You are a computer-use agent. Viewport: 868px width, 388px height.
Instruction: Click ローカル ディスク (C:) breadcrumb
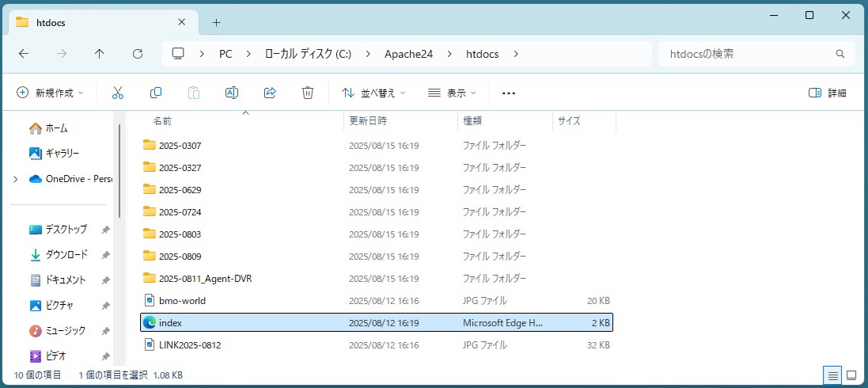click(309, 54)
